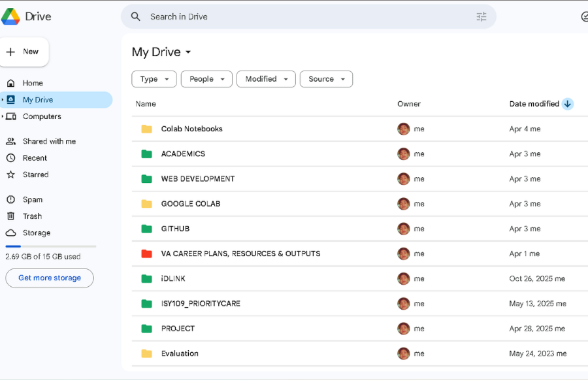The height and width of the screenshot is (392, 588).
Task: Open the Modified filter dropdown
Action: (x=267, y=79)
